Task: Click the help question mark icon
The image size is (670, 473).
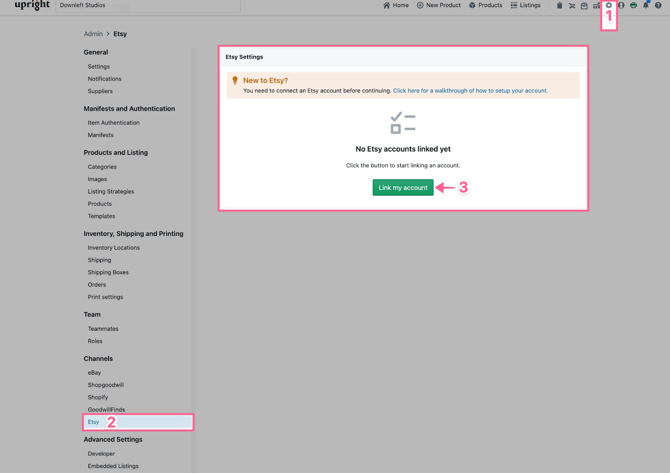Action: point(658,5)
